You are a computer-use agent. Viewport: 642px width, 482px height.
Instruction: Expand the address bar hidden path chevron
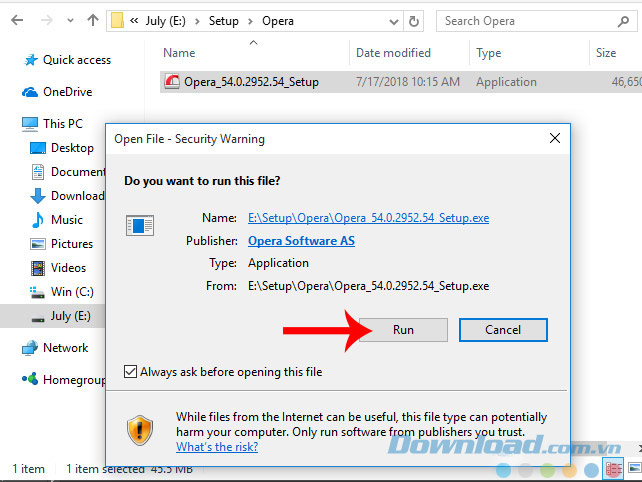pyautogui.click(x=134, y=20)
